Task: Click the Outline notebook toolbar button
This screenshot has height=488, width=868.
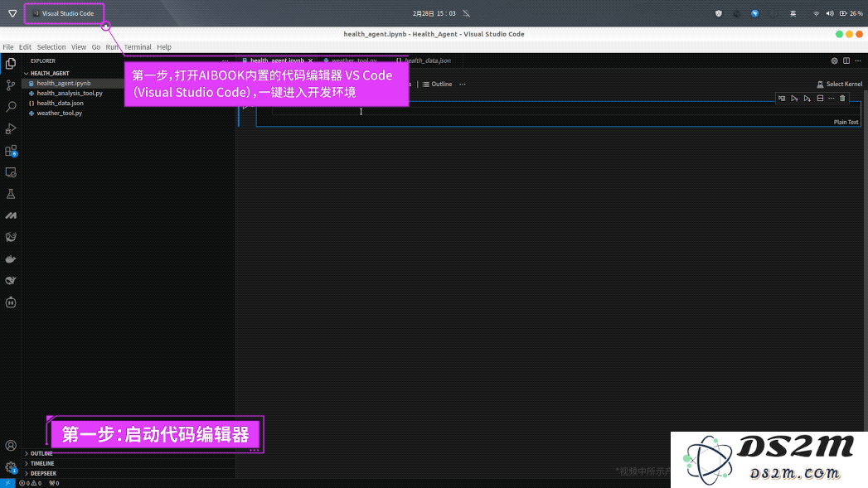Action: pos(438,85)
